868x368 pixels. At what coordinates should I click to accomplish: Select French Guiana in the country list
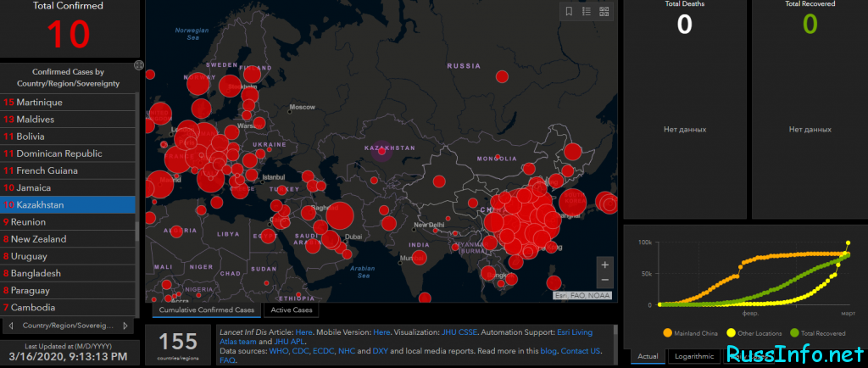pos(68,171)
